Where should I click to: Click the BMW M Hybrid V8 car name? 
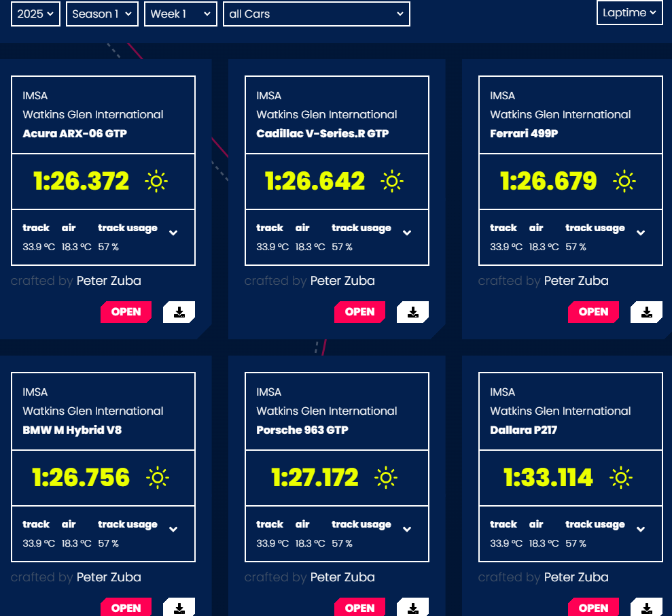(x=72, y=430)
